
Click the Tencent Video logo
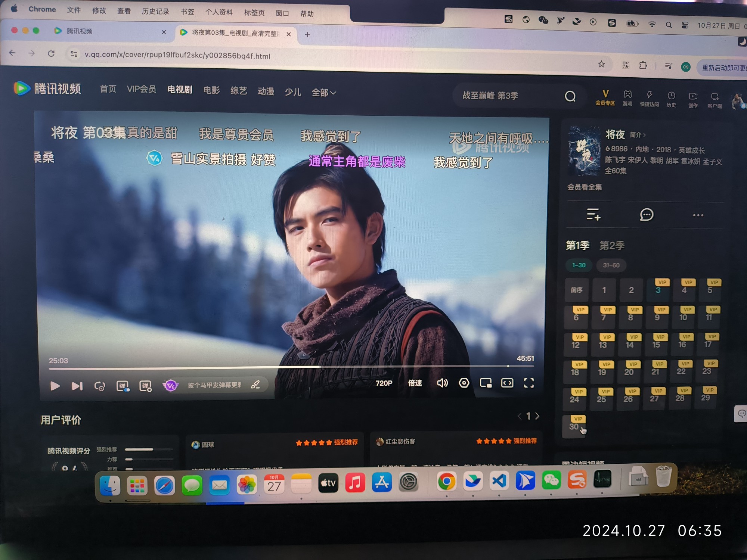point(47,88)
